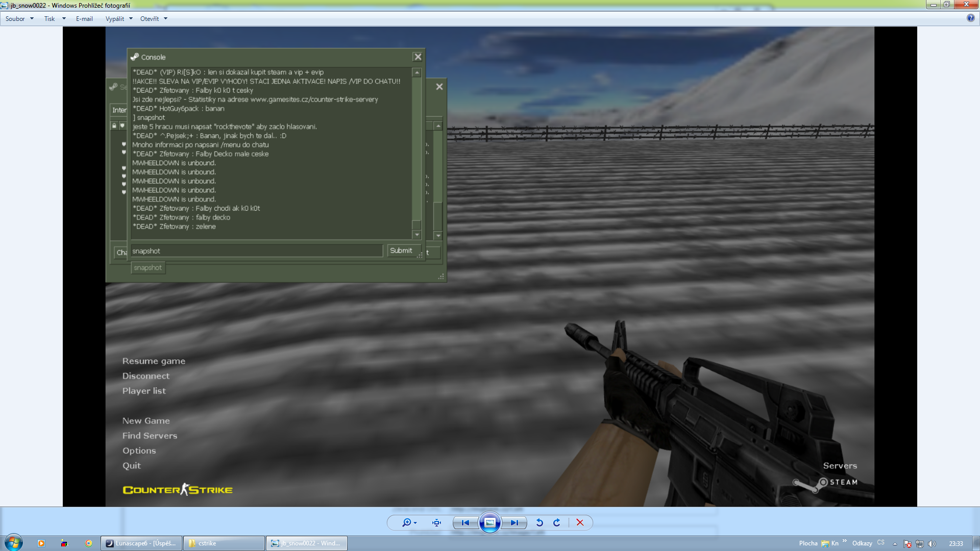Click Find Servers in game menu
The image size is (980, 551).
(150, 436)
